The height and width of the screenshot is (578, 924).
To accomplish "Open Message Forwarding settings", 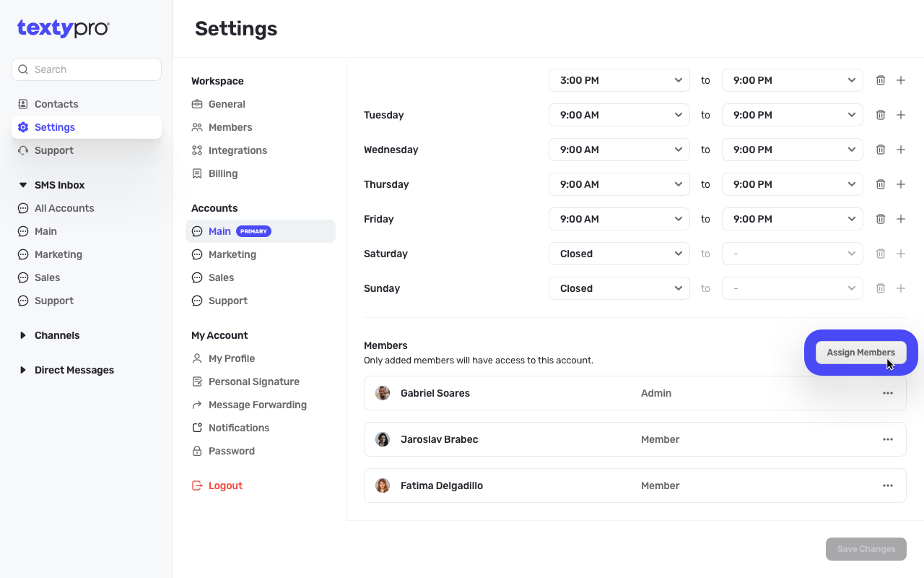I will coord(258,405).
